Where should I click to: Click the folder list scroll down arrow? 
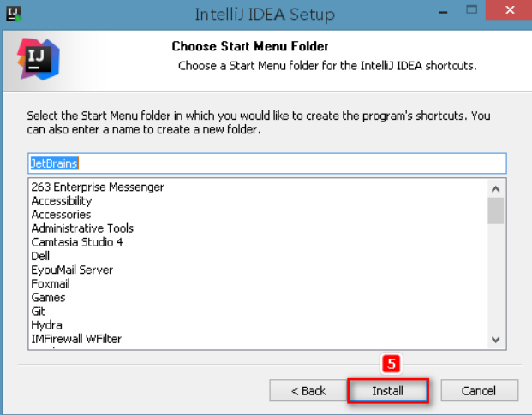pos(496,340)
